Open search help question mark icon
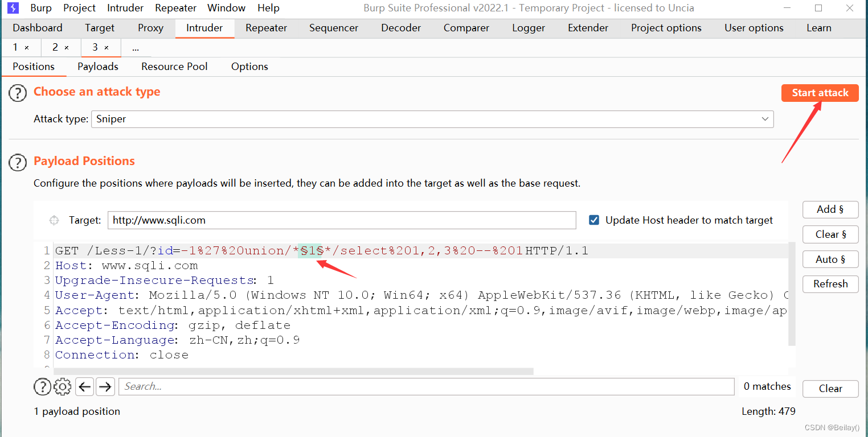Image resolution: width=868 pixels, height=437 pixels. pyautogui.click(x=42, y=387)
